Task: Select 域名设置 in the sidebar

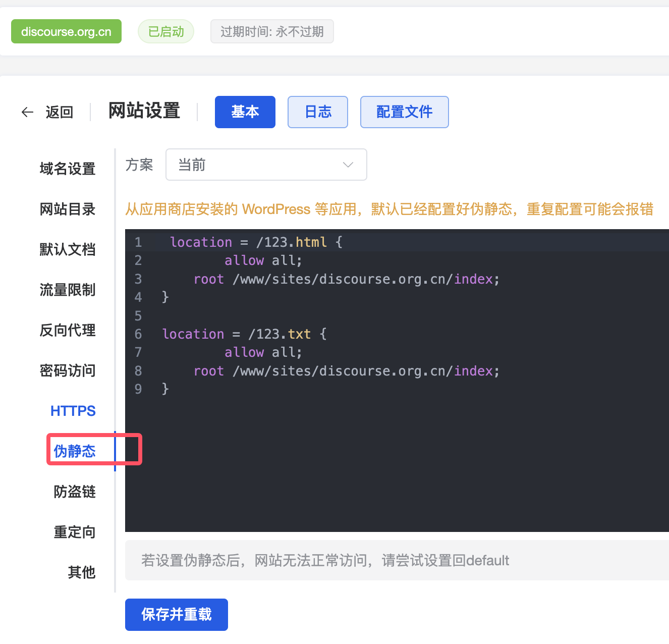Action: coord(68,169)
